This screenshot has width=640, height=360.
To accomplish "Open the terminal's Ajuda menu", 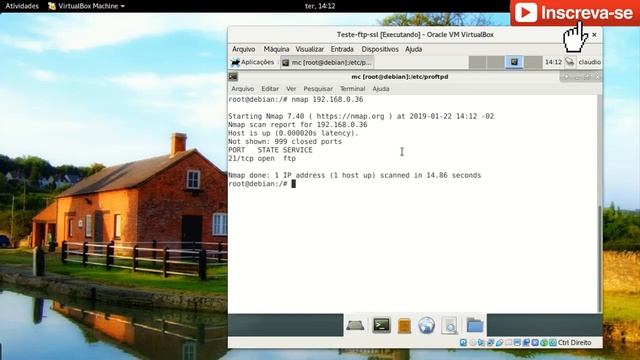I will 381,89.
